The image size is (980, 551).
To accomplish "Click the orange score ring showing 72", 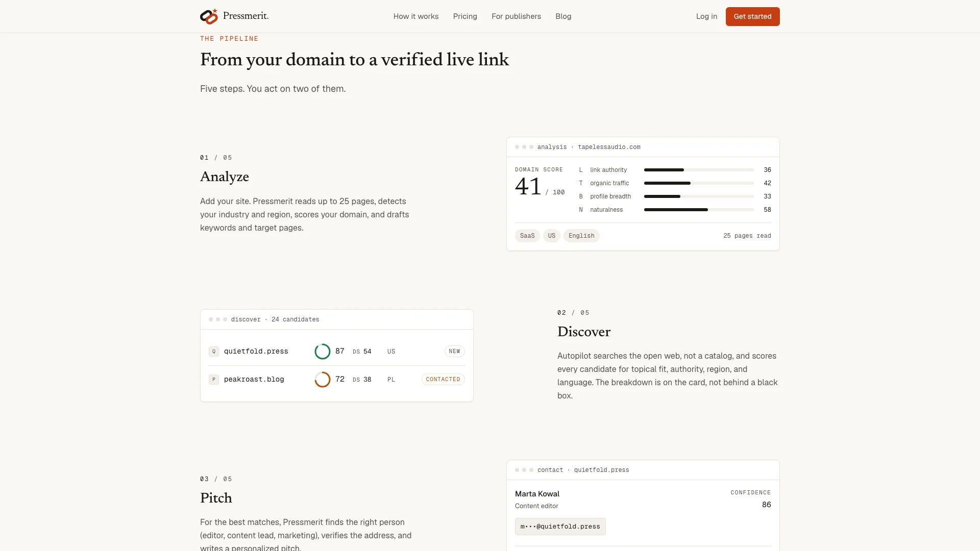I will (x=323, y=380).
